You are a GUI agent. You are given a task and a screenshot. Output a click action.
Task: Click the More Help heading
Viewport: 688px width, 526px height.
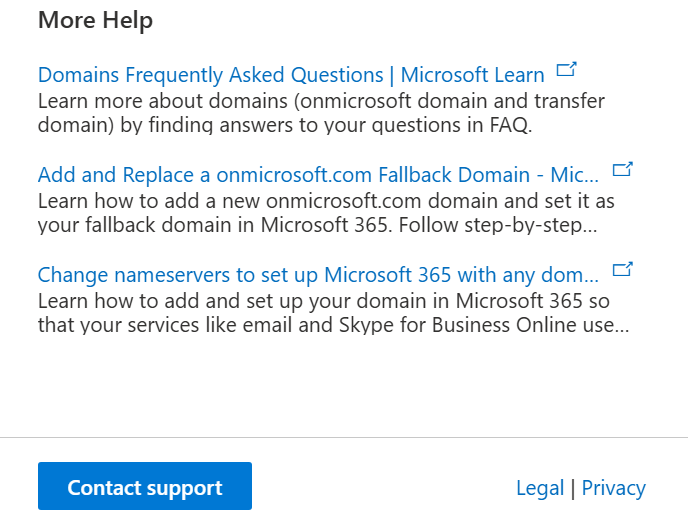(x=96, y=20)
